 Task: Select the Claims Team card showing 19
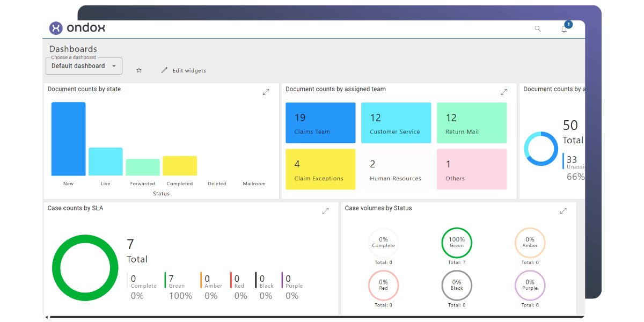(x=320, y=122)
